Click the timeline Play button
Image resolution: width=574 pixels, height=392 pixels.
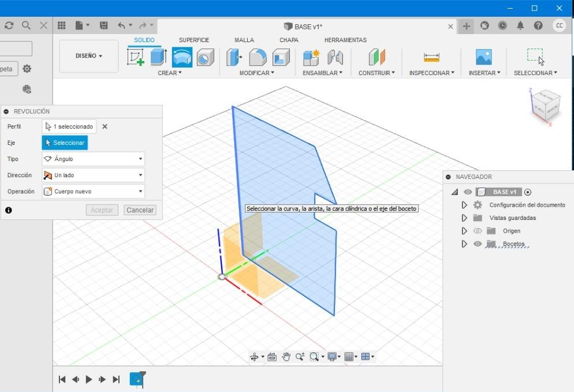[x=88, y=379]
